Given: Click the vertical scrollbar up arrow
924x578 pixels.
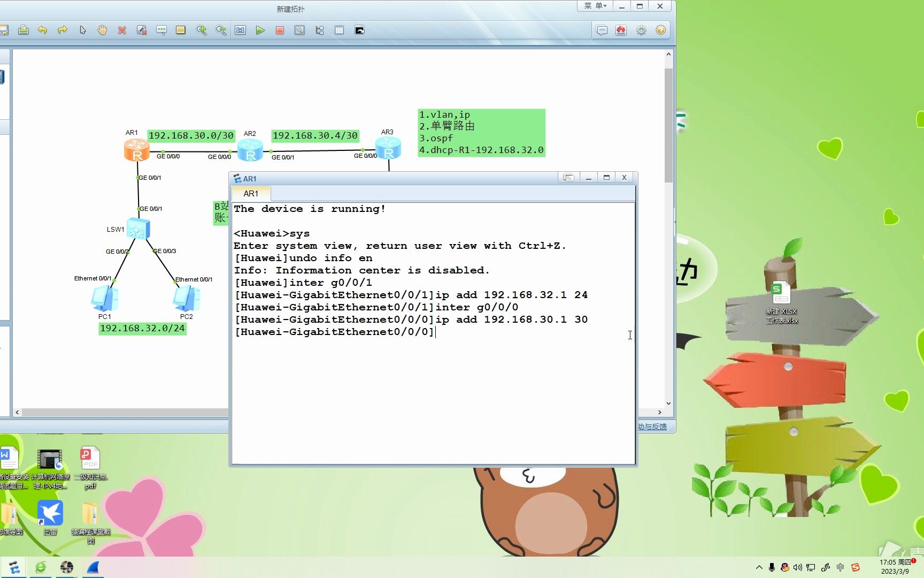Looking at the screenshot, I should pyautogui.click(x=668, y=54).
